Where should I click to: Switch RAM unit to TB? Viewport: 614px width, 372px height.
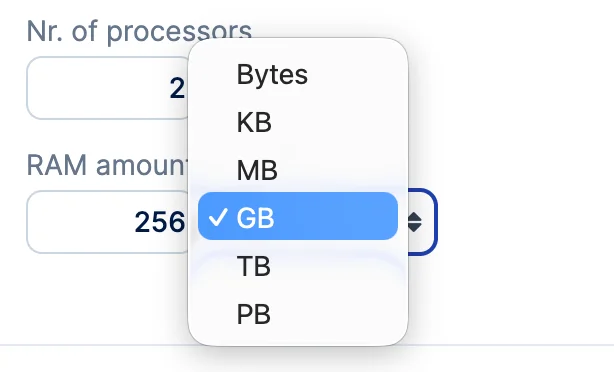pyautogui.click(x=298, y=265)
